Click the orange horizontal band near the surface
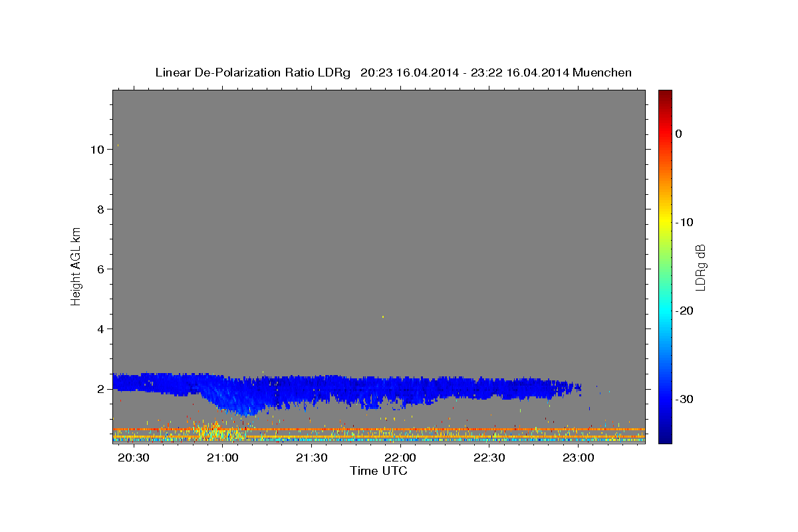Viewport: 798px width, 532px height. tap(378, 430)
